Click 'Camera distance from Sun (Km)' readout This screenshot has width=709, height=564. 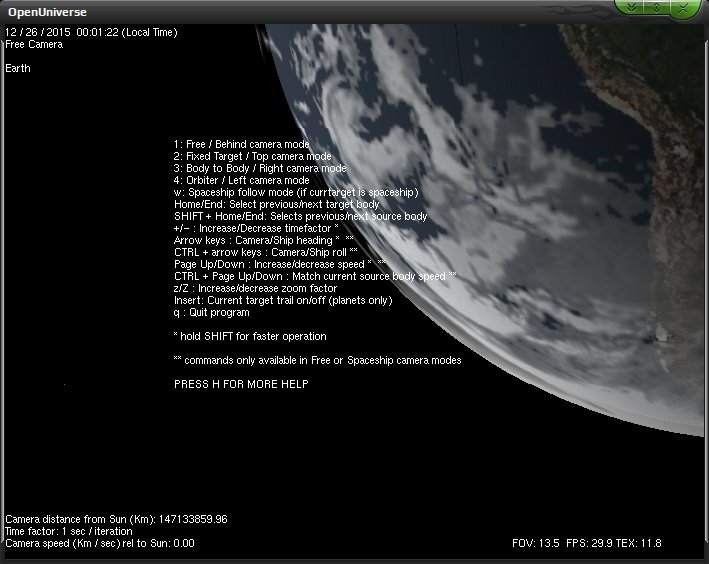click(116, 519)
